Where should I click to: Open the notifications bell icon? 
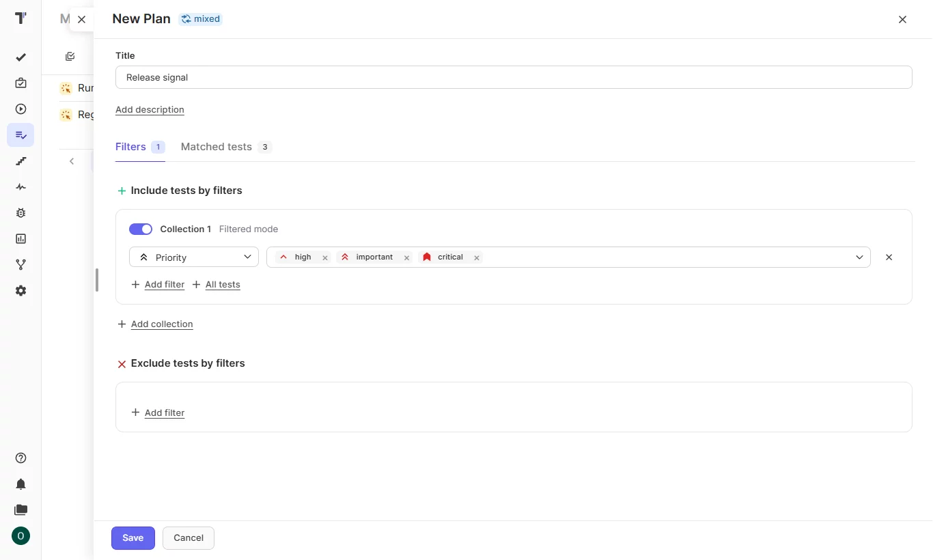(20, 484)
